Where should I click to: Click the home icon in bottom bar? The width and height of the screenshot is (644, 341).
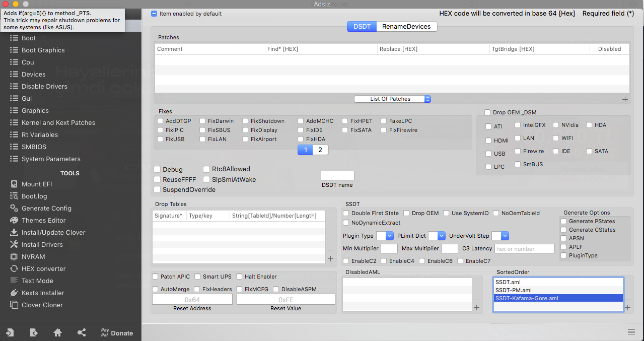pos(58,332)
